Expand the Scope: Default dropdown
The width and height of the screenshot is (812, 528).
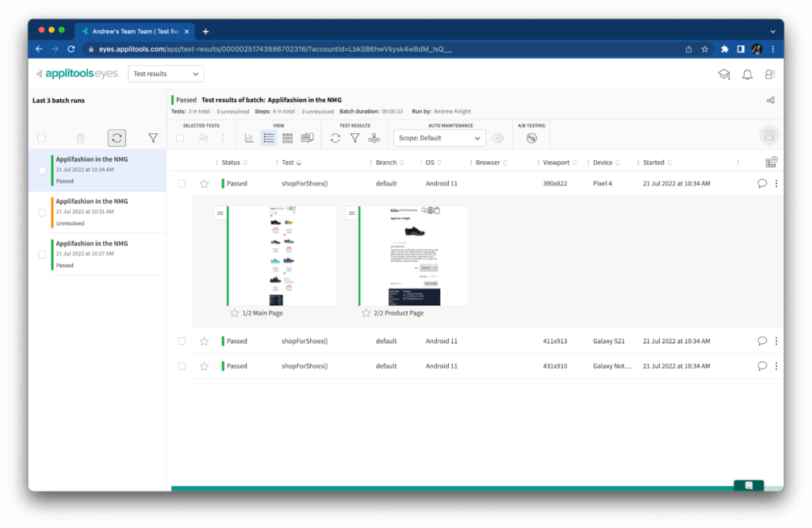439,138
